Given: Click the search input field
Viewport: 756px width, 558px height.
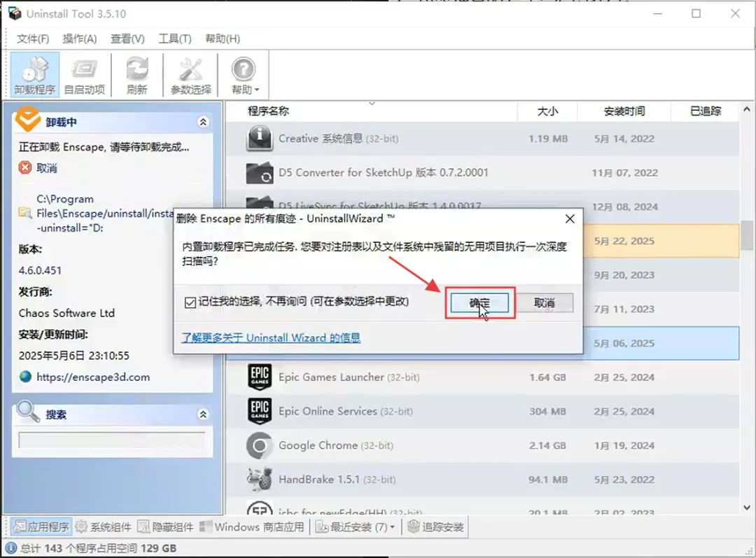Looking at the screenshot, I should [x=112, y=440].
